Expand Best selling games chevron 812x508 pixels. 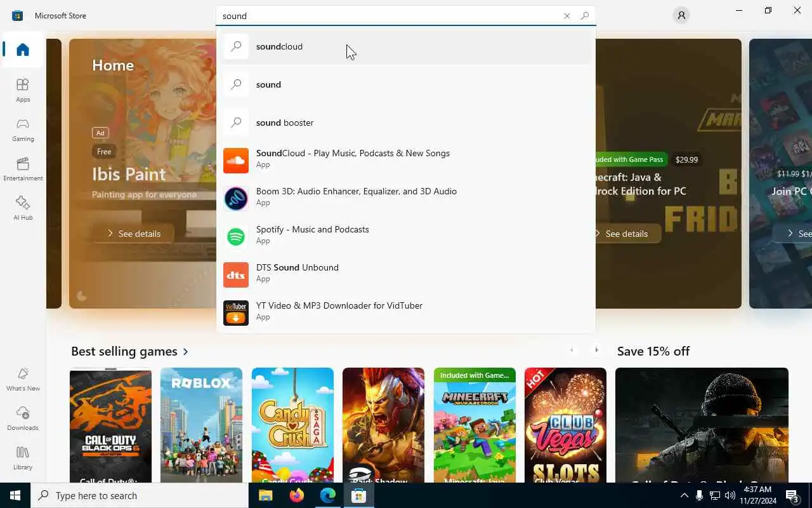point(185,351)
